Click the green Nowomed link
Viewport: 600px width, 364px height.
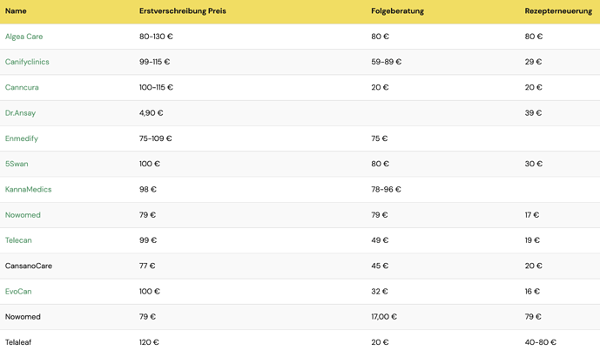pos(23,215)
